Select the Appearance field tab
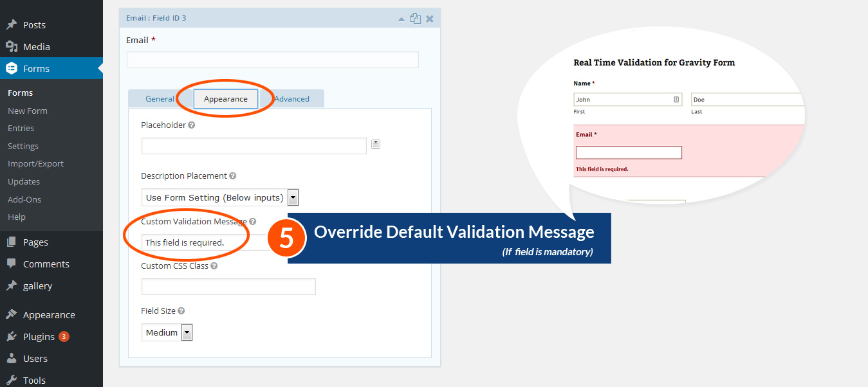This screenshot has height=387, width=868. pyautogui.click(x=226, y=99)
